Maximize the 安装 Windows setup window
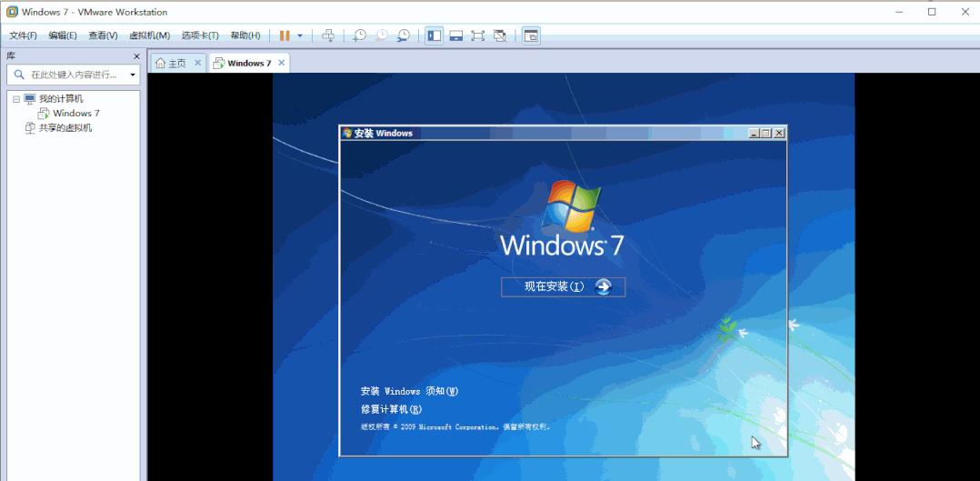 tap(766, 134)
